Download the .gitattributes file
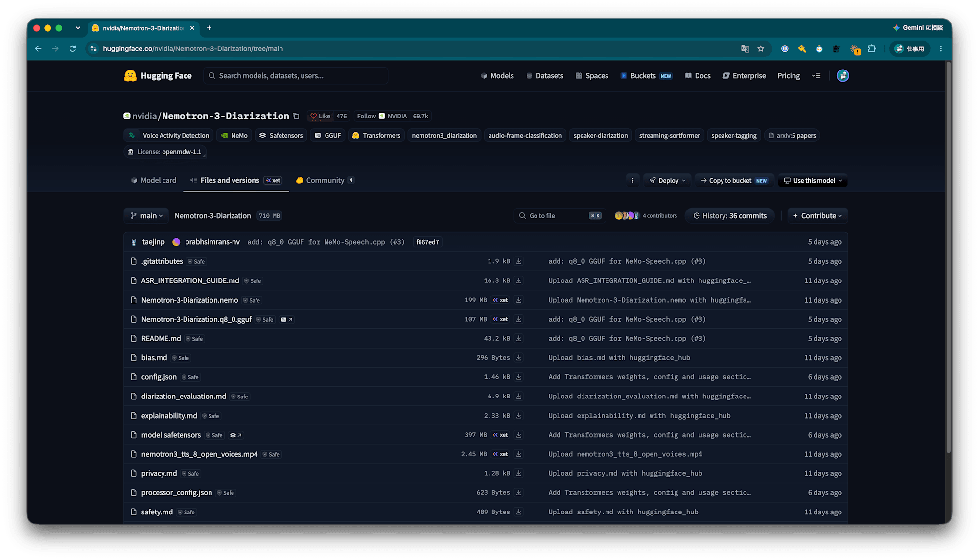 (x=519, y=261)
